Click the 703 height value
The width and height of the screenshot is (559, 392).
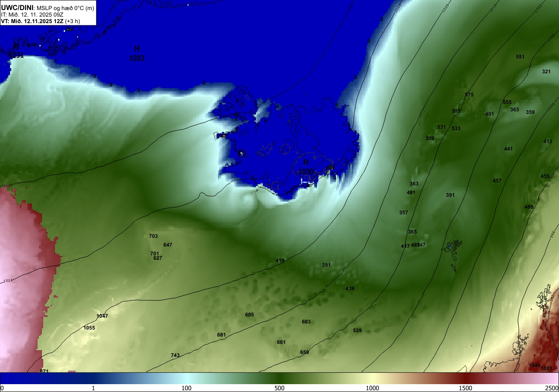coord(153,236)
